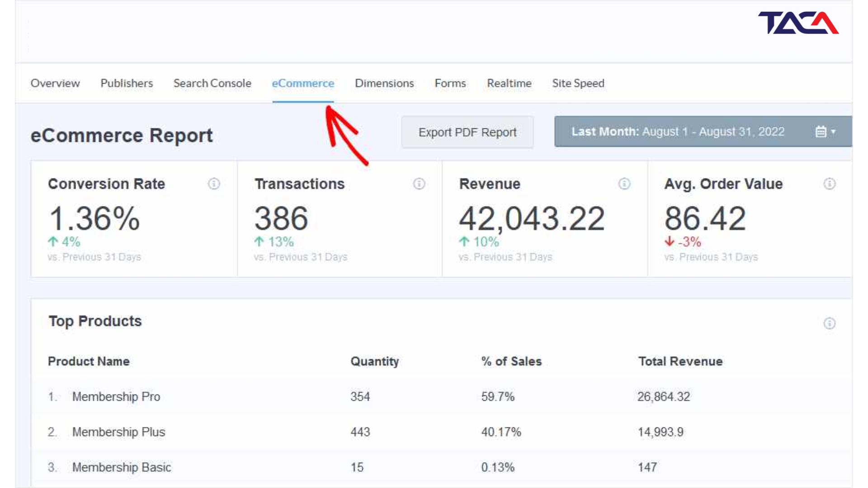
Task: Open the Last Month date range selector
Action: pyautogui.click(x=703, y=131)
